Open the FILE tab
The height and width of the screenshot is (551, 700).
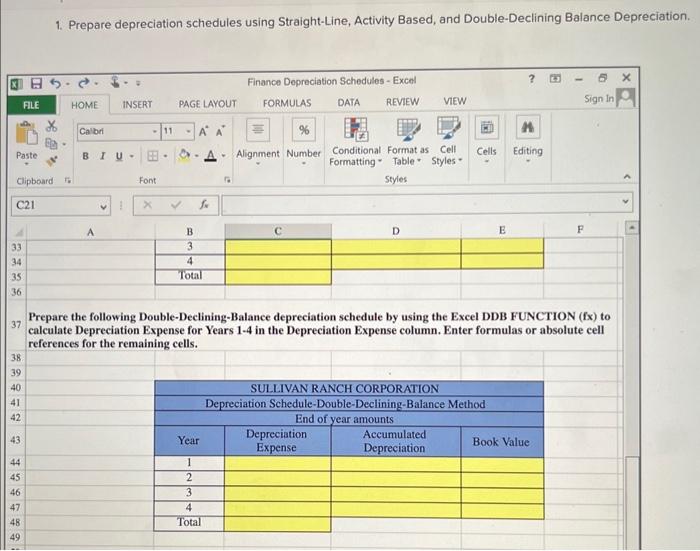point(31,105)
